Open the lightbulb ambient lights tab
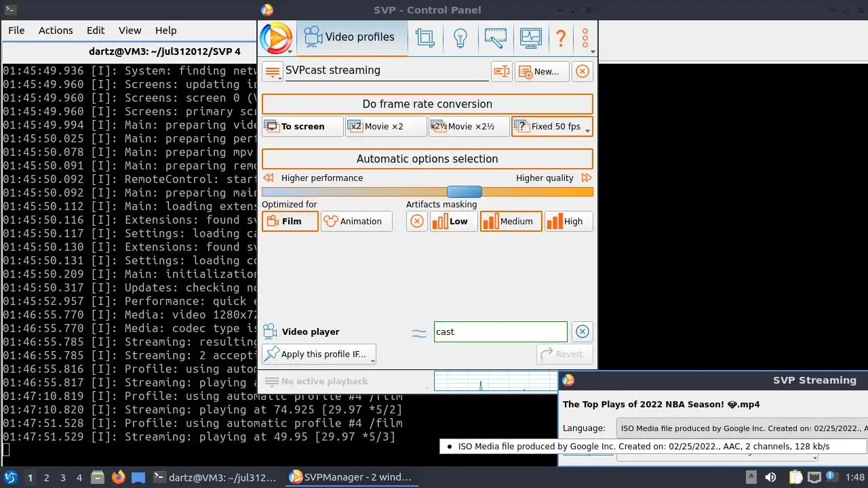The height and width of the screenshot is (488, 868). pyautogui.click(x=460, y=37)
